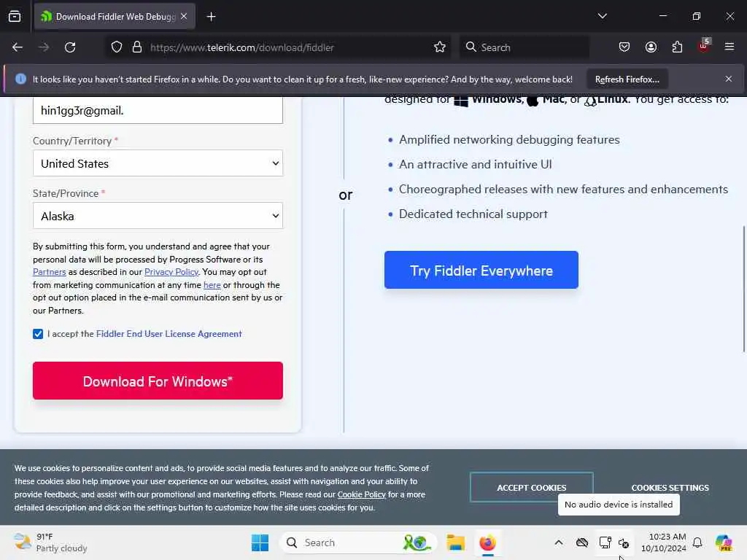
Task: Open the clock showing 10:23 AM
Action: (x=664, y=542)
